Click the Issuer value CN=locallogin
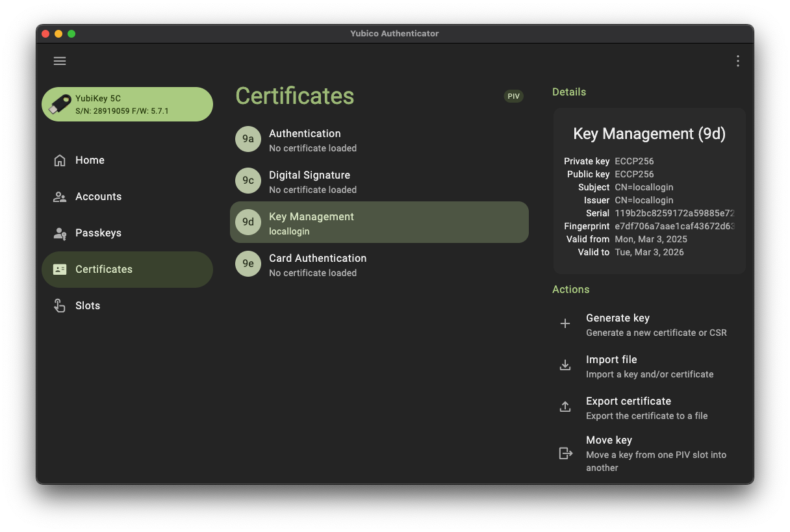This screenshot has height=532, width=790. (x=644, y=200)
